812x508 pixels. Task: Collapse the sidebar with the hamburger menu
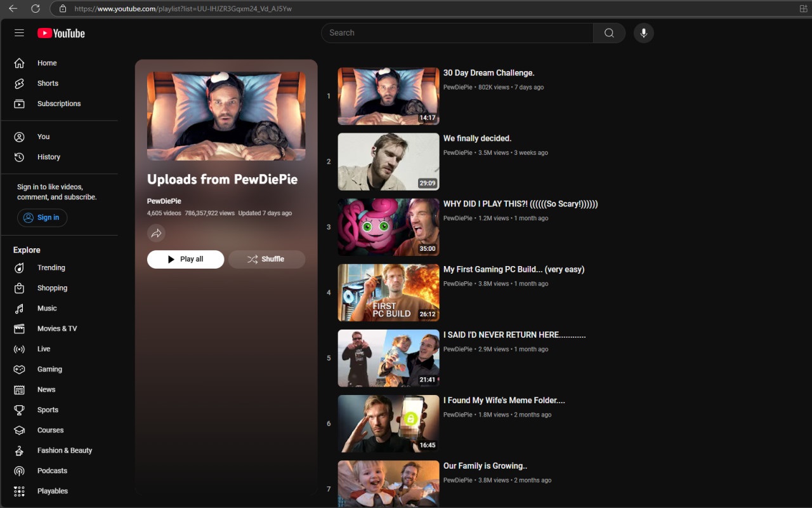[x=19, y=33]
